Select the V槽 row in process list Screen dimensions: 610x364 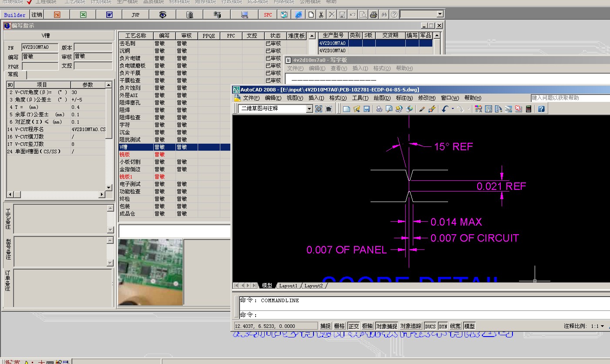174,147
